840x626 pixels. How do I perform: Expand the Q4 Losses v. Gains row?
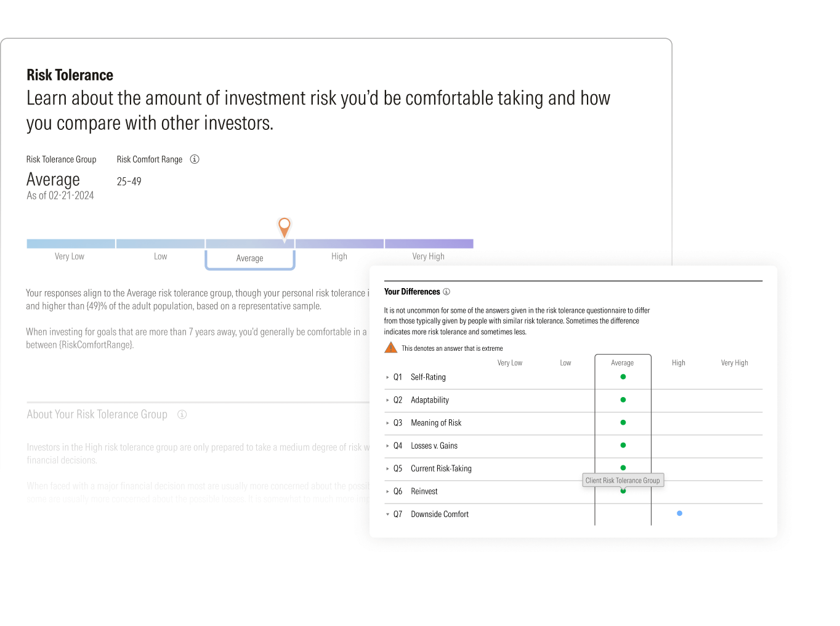click(x=387, y=446)
